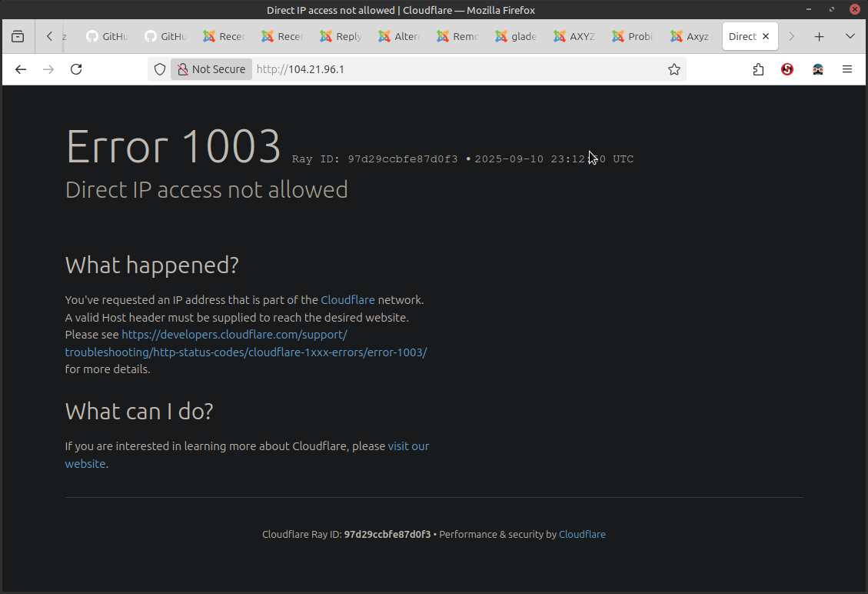Viewport: 868px width, 594px height.
Task: Go back to the previous page
Action: click(21, 69)
